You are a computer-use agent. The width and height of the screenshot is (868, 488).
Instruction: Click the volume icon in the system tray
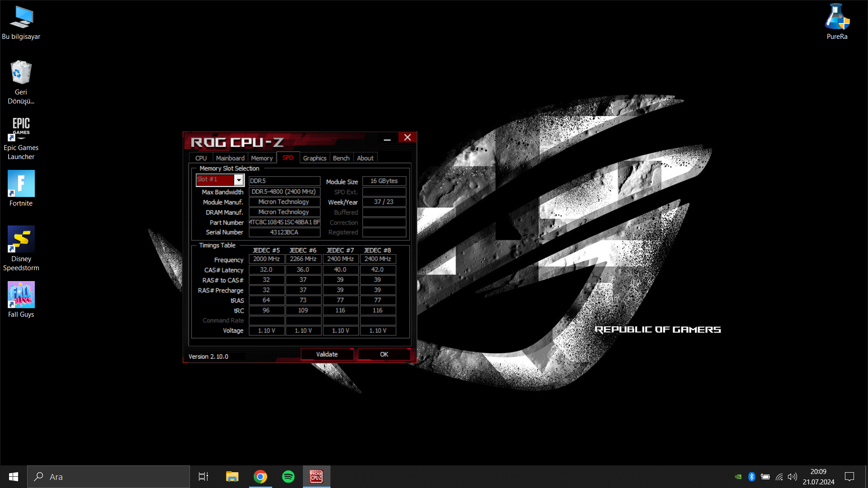[792, 477]
